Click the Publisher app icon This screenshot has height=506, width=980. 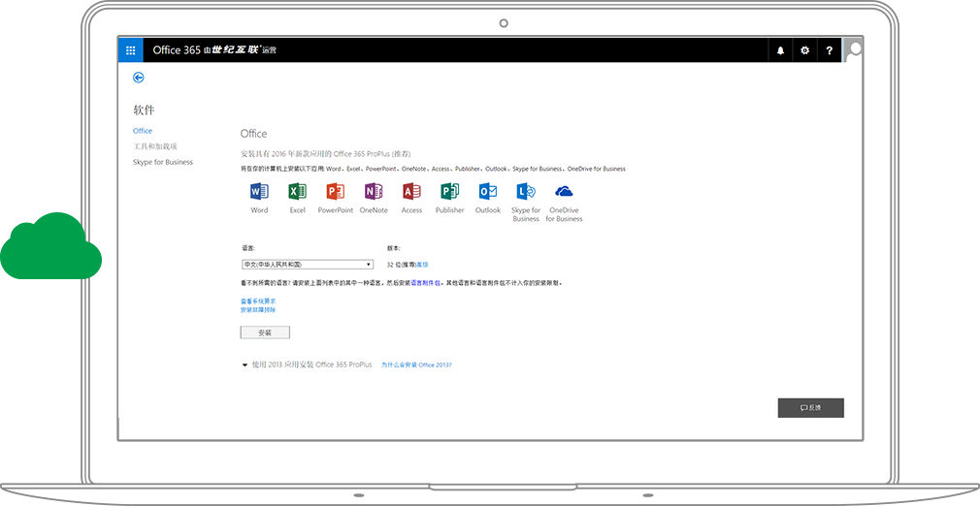[x=449, y=191]
